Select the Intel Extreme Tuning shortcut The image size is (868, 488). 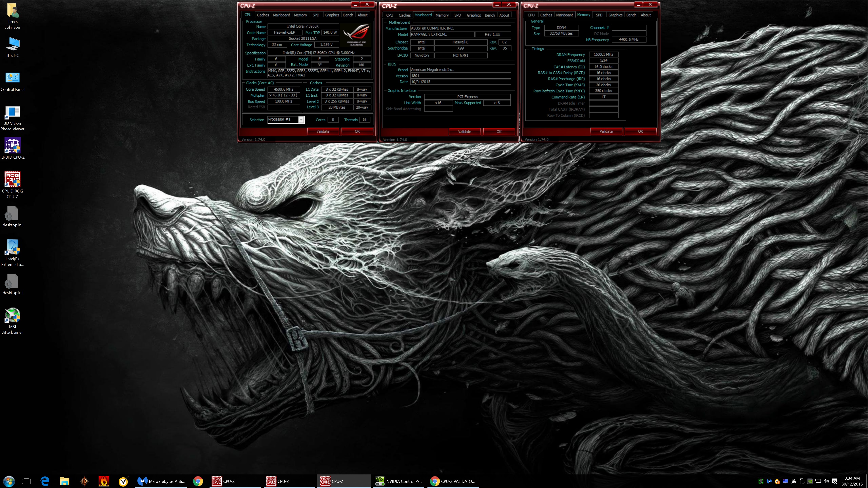pyautogui.click(x=12, y=253)
